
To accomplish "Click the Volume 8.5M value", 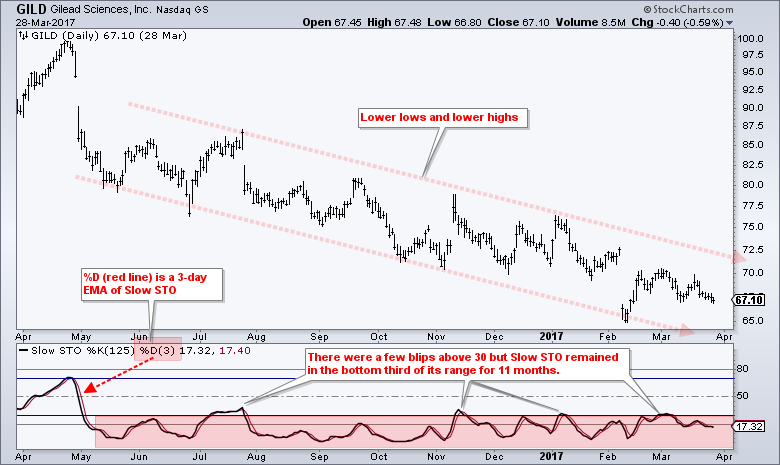I will point(590,22).
